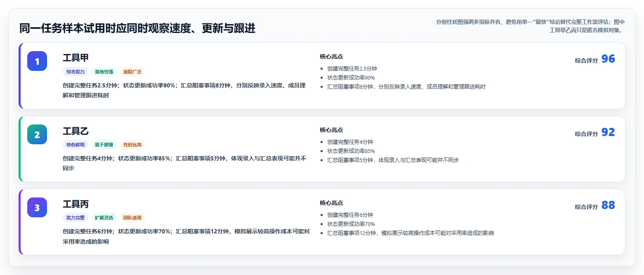This screenshot has height=275, width=644.
Task: Click bullet 状态更新成功率90%
Action: pos(351,78)
